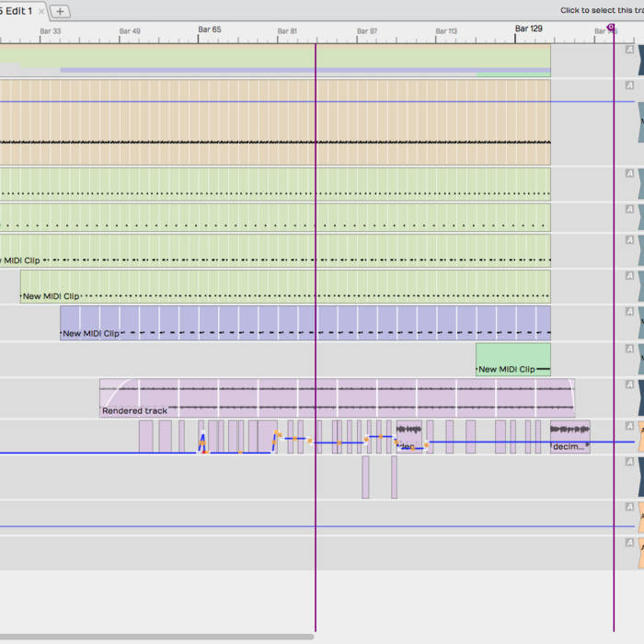Open automation icon on the decim clip track
The width and height of the screenshot is (644, 644).
(x=630, y=426)
